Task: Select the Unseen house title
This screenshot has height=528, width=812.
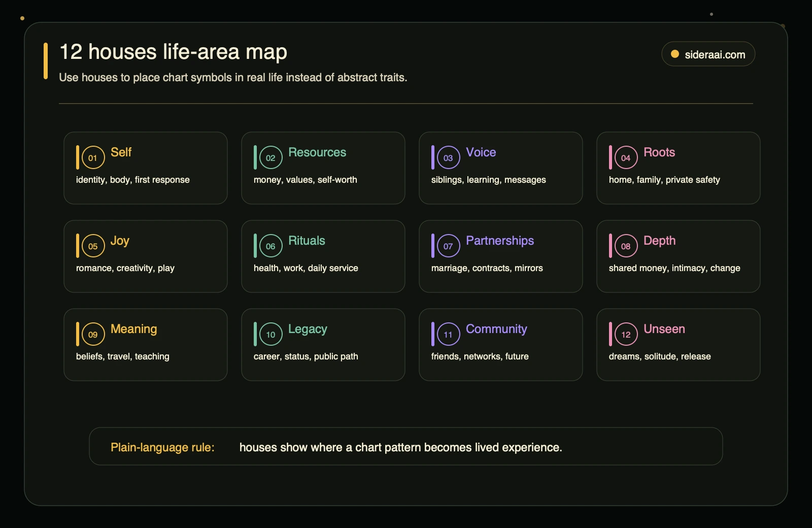Action: click(x=664, y=329)
